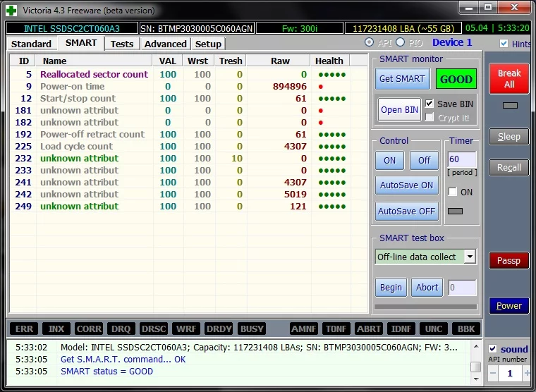Select the PIO radio button

click(x=400, y=43)
